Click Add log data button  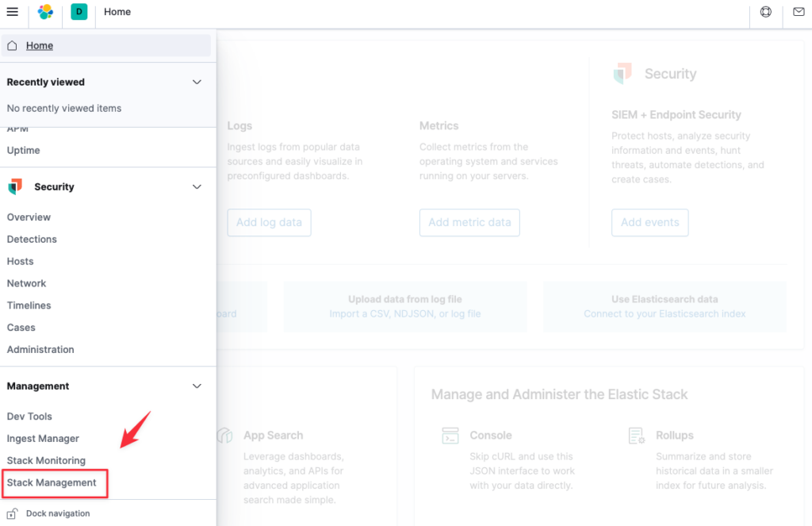click(270, 222)
